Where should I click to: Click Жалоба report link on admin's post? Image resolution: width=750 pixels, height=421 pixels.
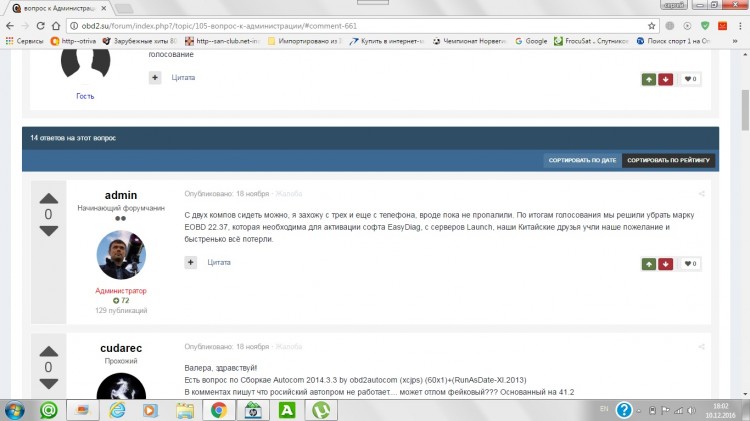(x=288, y=194)
